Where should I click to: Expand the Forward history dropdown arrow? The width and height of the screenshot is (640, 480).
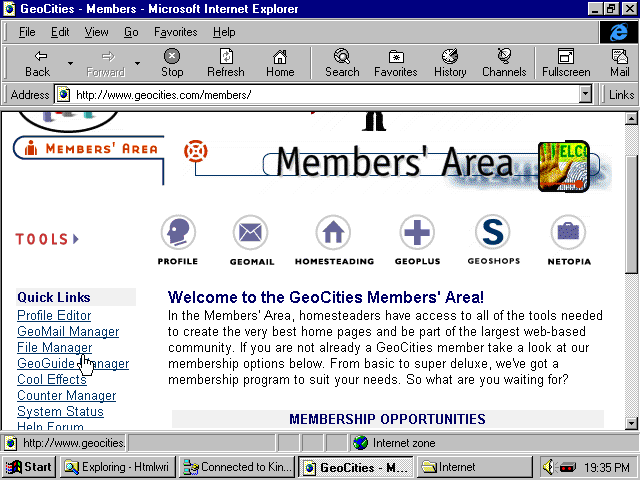point(138,63)
